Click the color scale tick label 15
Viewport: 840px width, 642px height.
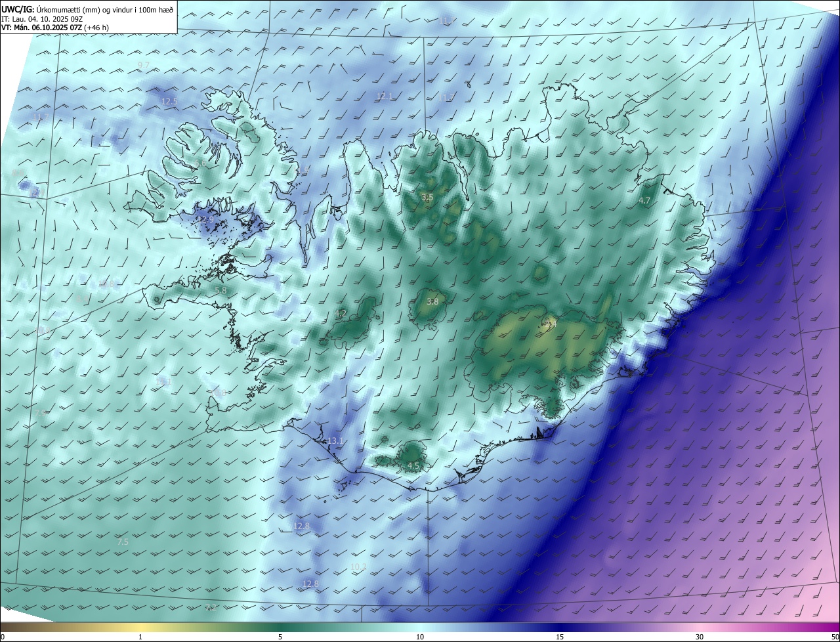[x=560, y=637]
